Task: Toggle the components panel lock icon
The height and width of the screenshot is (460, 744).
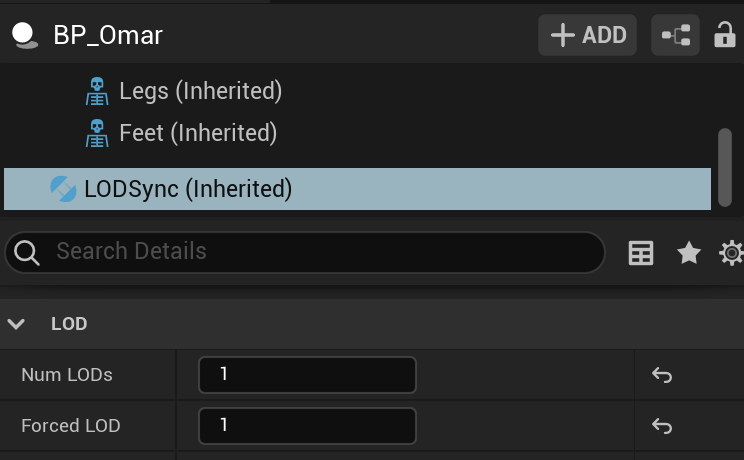Action: (725, 36)
